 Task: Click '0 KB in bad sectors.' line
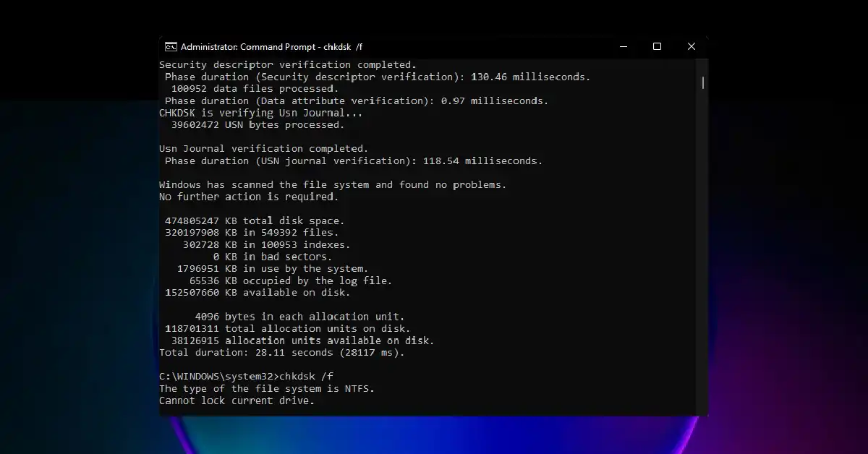(x=273, y=257)
